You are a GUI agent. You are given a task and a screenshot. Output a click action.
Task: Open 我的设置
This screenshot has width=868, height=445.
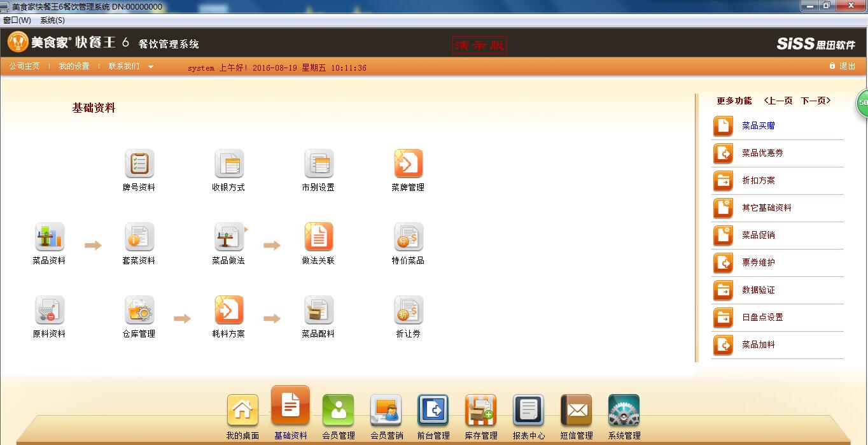(74, 66)
